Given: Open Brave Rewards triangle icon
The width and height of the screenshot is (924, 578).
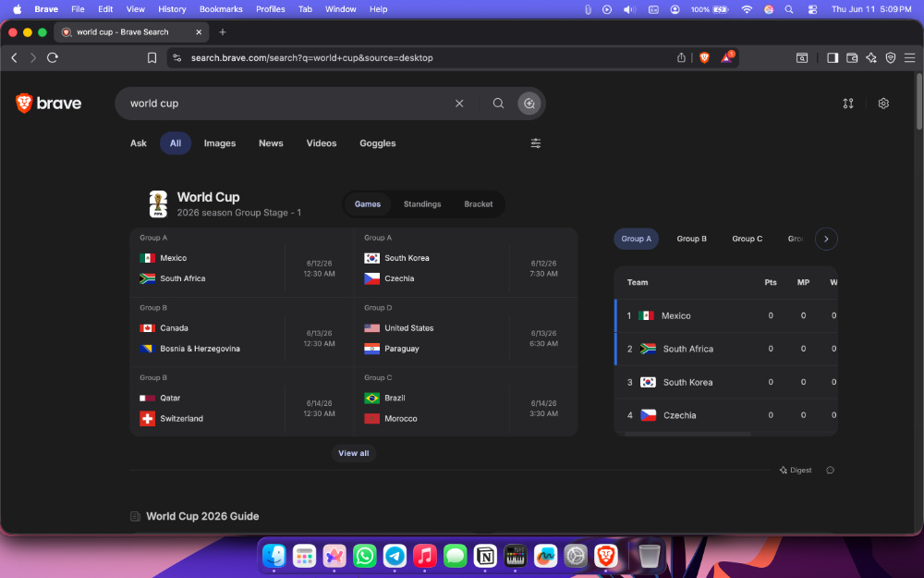Looking at the screenshot, I should point(726,57).
